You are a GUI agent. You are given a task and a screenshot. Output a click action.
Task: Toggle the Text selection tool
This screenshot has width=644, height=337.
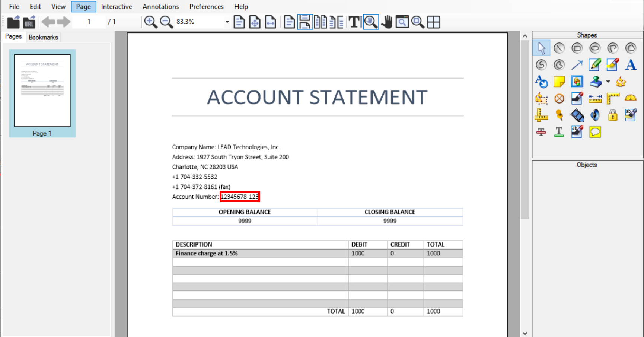click(x=354, y=22)
